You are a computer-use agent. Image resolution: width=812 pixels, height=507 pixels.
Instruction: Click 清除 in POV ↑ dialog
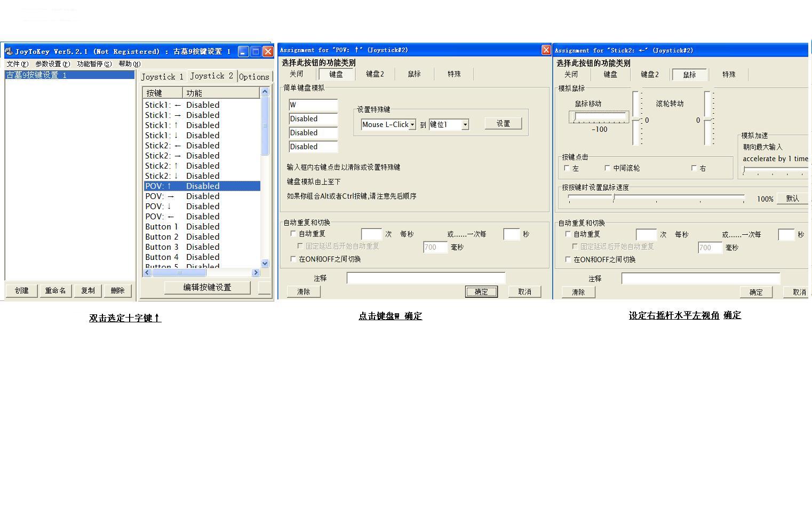[x=304, y=291]
